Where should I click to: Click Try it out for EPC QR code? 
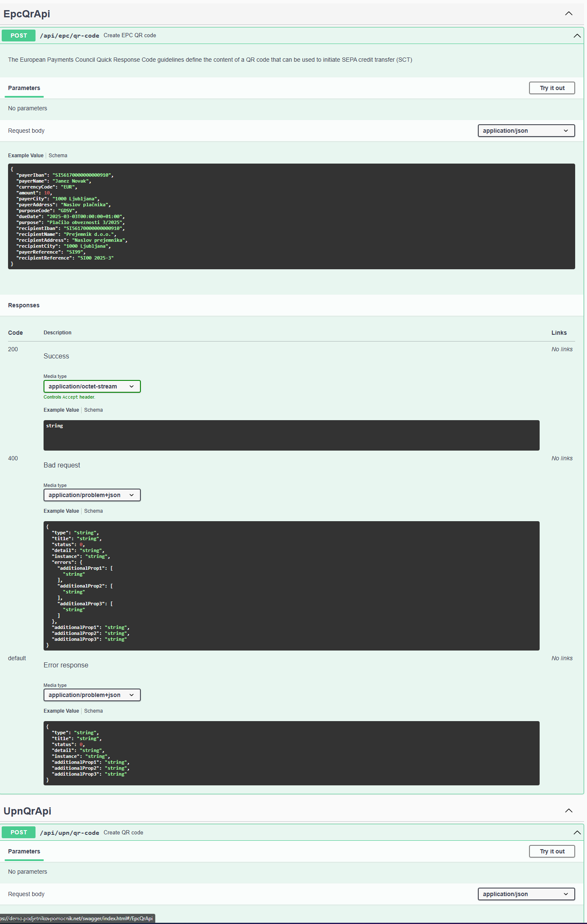click(552, 88)
